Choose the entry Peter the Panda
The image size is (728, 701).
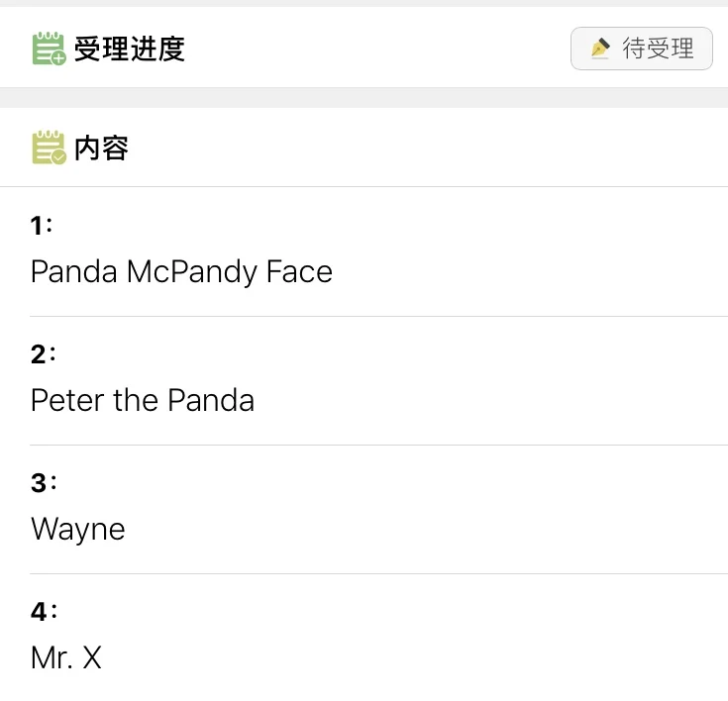[x=143, y=400]
